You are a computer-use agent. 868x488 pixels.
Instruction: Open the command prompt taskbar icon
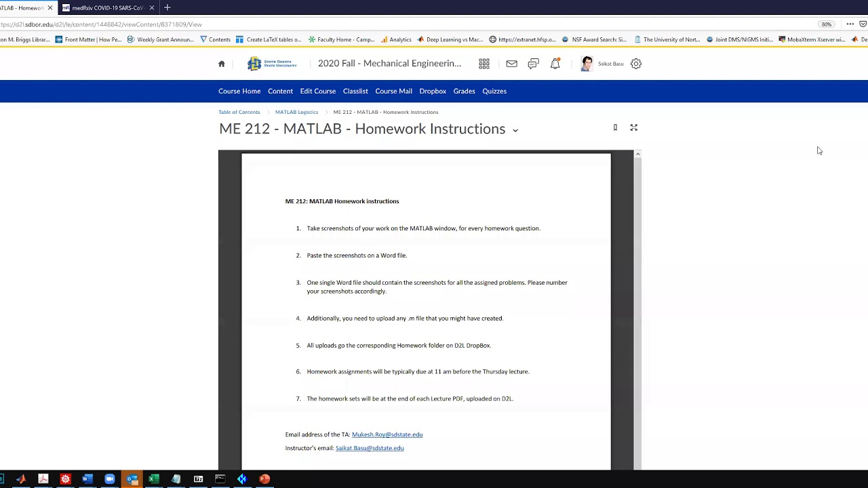point(220,479)
